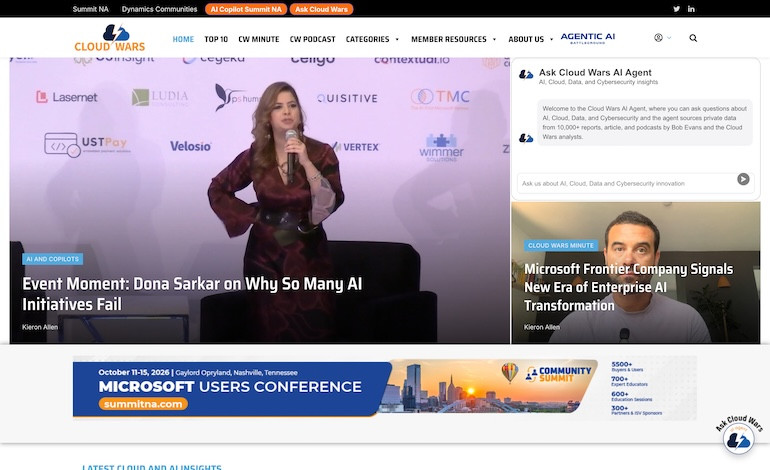The image size is (770, 470).
Task: Click the orange Ask Cloud Wars button
Action: tap(321, 9)
